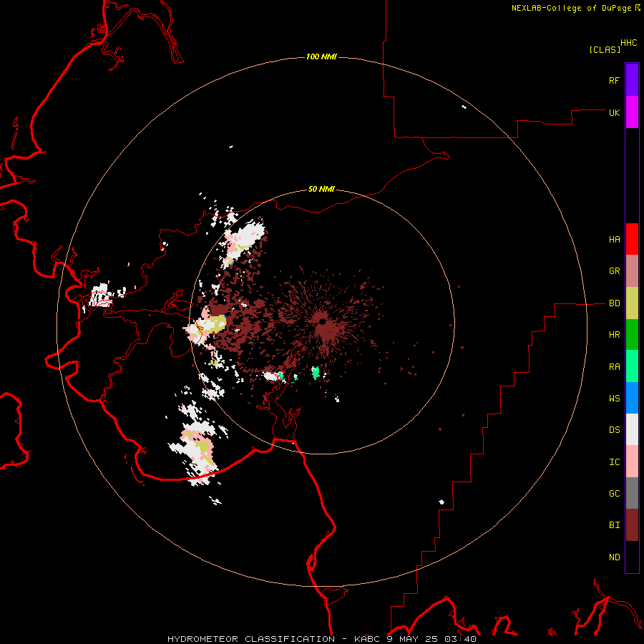Select the GC gray legend swatch
The width and height of the screenshot is (644, 644).
(x=632, y=493)
